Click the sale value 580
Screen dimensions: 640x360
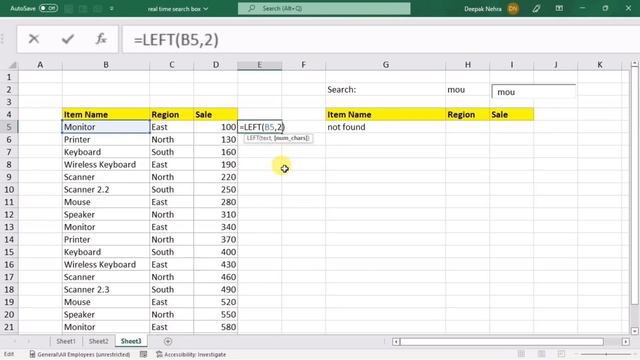click(x=216, y=327)
